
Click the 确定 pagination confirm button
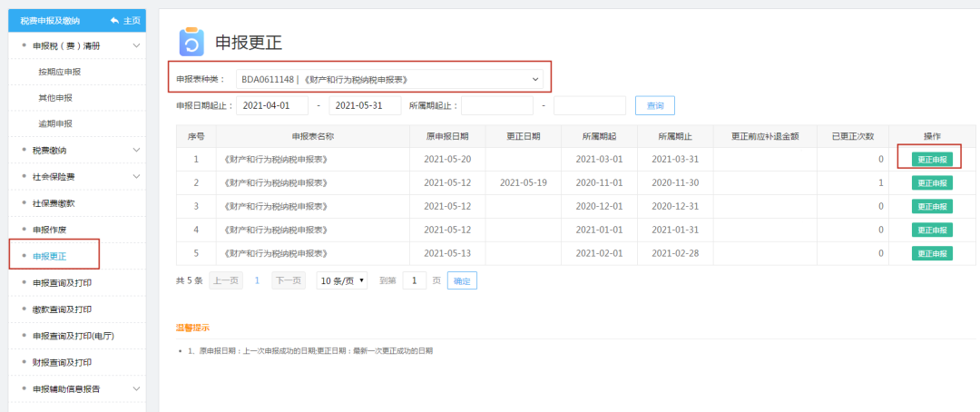[x=462, y=280]
